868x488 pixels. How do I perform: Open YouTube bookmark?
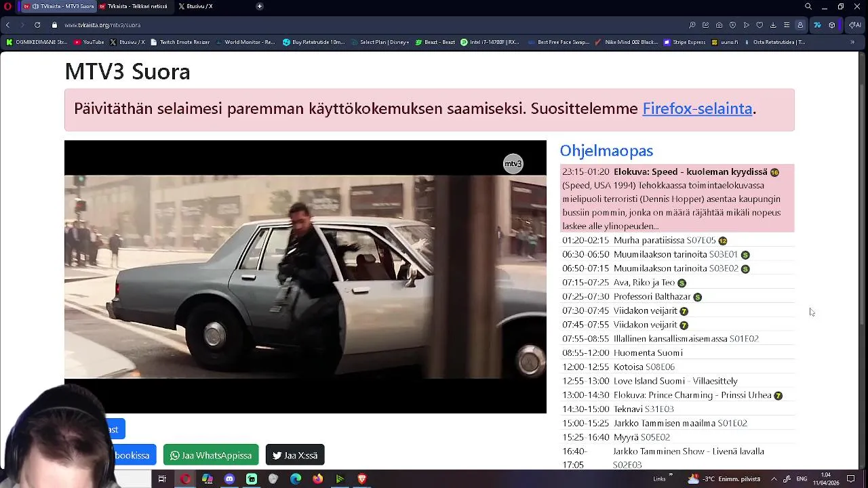tap(89, 42)
